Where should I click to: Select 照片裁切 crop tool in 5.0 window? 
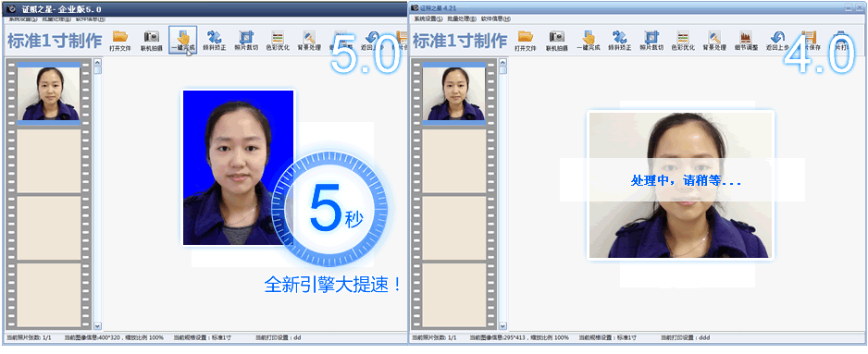click(246, 41)
